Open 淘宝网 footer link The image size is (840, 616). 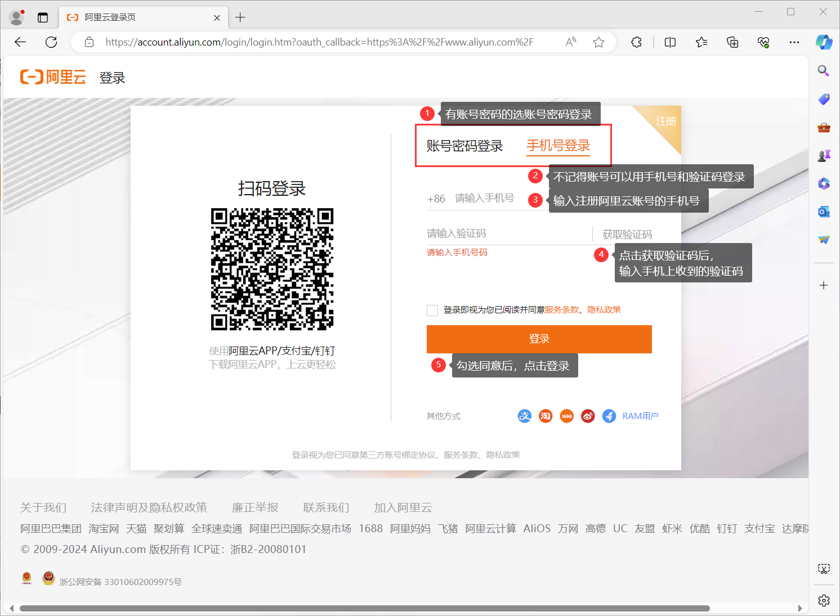[104, 529]
